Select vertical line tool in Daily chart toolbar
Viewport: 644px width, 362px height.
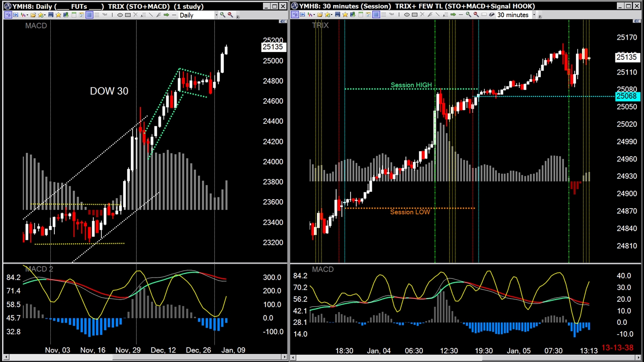[x=112, y=15]
